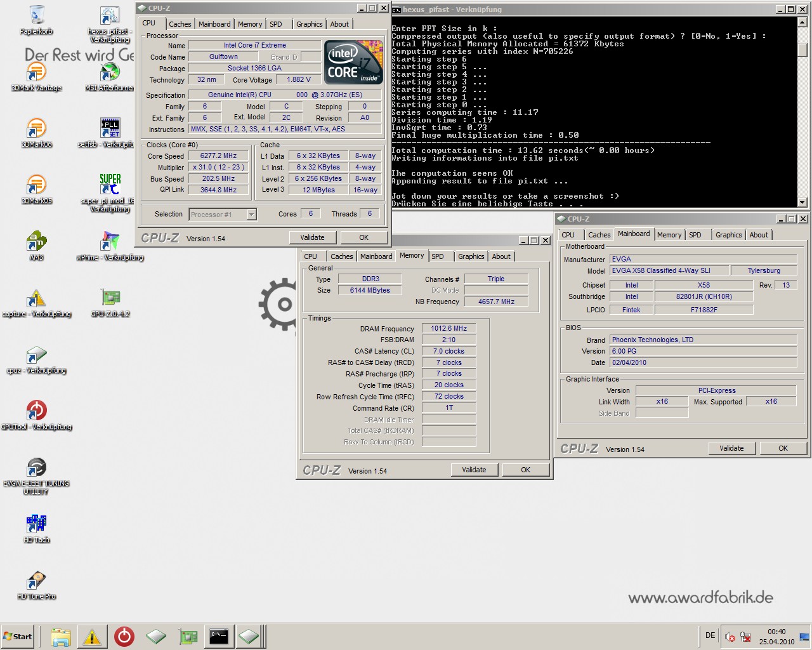This screenshot has width=812, height=650.
Task: Click the Core Voltage value 1.882 V
Action: point(299,80)
